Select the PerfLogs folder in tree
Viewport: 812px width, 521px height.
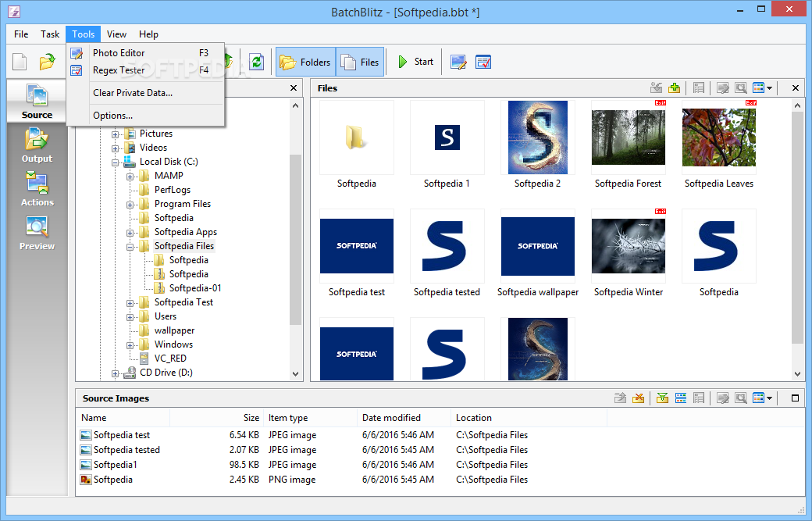[x=172, y=190]
